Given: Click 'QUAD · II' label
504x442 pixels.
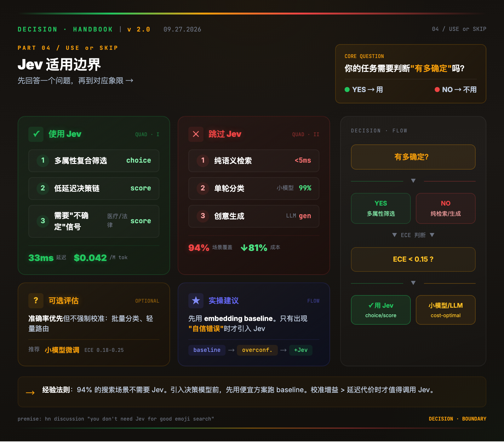Looking at the screenshot, I should click(x=306, y=135).
